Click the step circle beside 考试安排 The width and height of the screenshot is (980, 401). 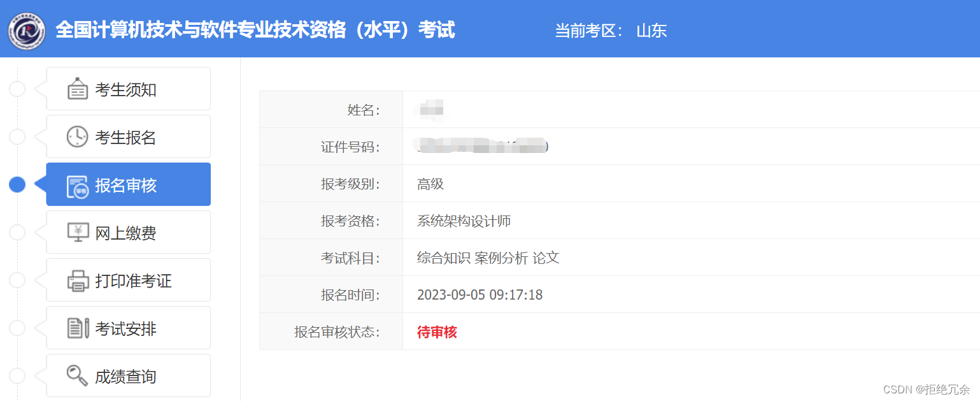pos(17,328)
